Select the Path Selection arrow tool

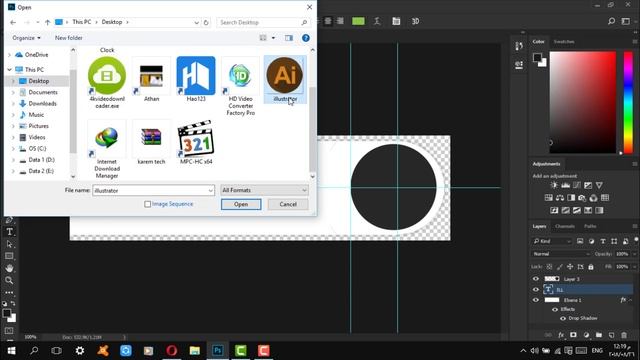(x=9, y=244)
